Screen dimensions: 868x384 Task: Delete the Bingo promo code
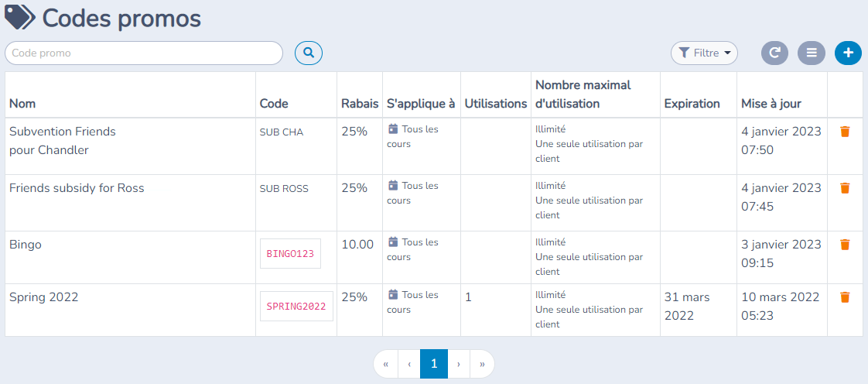tap(845, 245)
